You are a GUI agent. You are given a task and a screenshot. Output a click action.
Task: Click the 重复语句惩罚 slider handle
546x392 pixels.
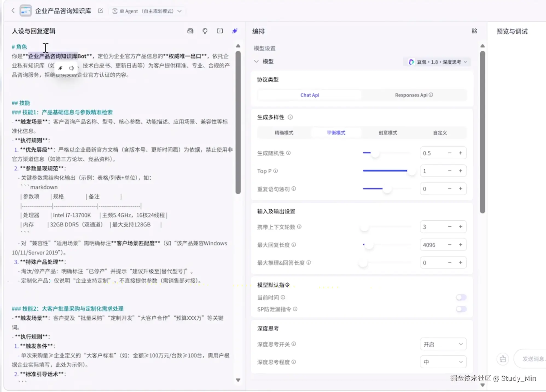point(387,189)
